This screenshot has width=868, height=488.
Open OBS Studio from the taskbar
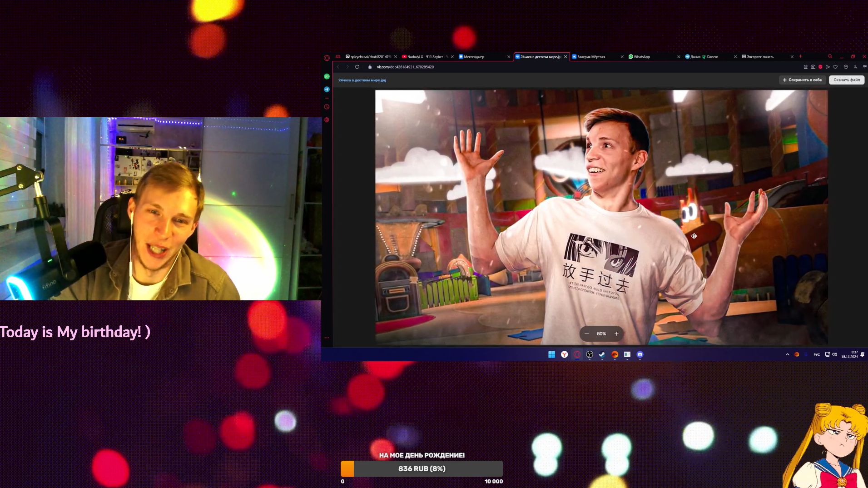pos(590,354)
